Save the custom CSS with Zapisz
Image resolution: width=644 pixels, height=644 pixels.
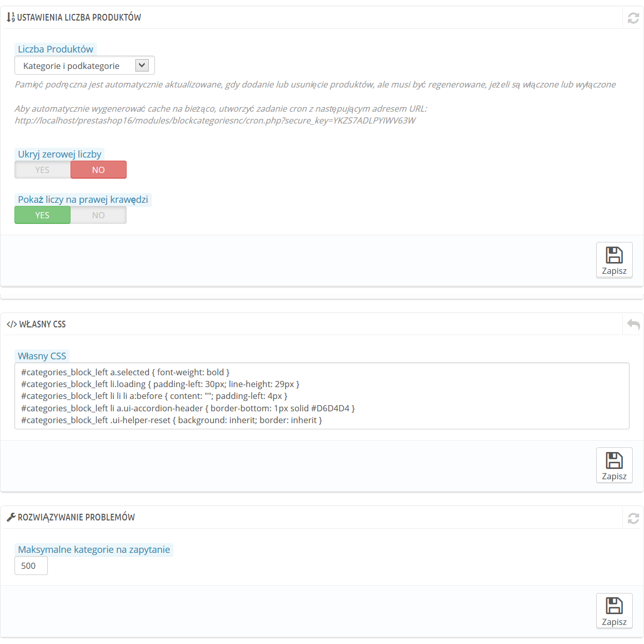(614, 465)
